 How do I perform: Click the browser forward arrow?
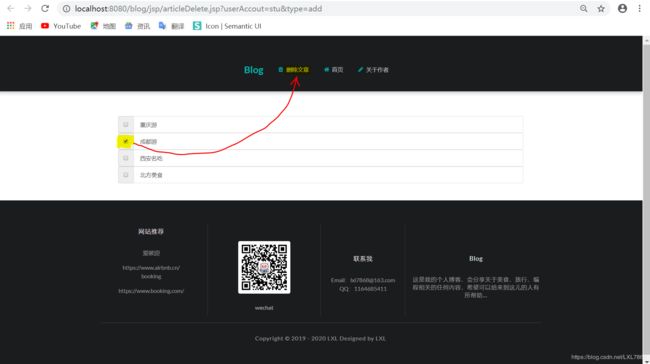[28, 8]
